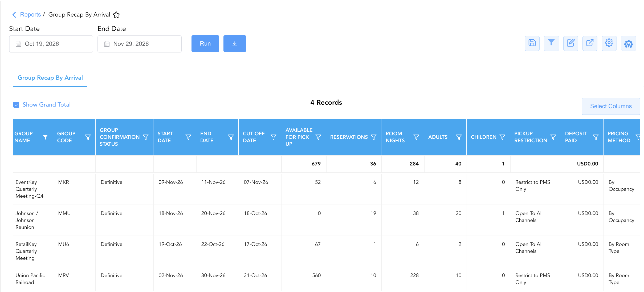Mark report as favorite with star

116,15
